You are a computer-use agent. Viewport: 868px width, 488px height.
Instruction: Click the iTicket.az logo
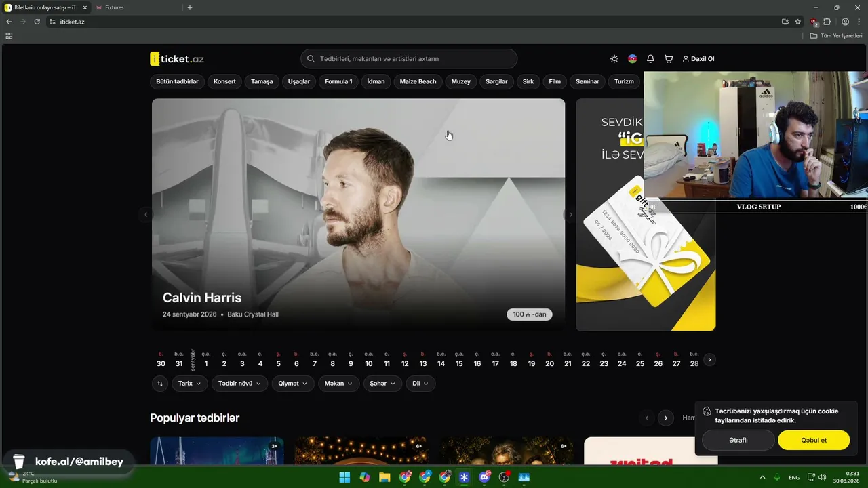[177, 59]
